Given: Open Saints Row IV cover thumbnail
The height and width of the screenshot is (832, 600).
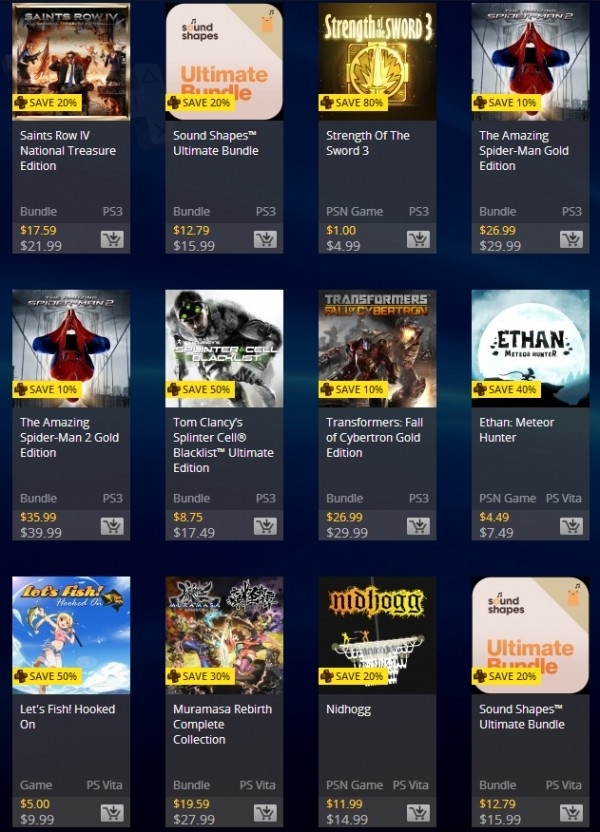Looking at the screenshot, I should tap(71, 62).
